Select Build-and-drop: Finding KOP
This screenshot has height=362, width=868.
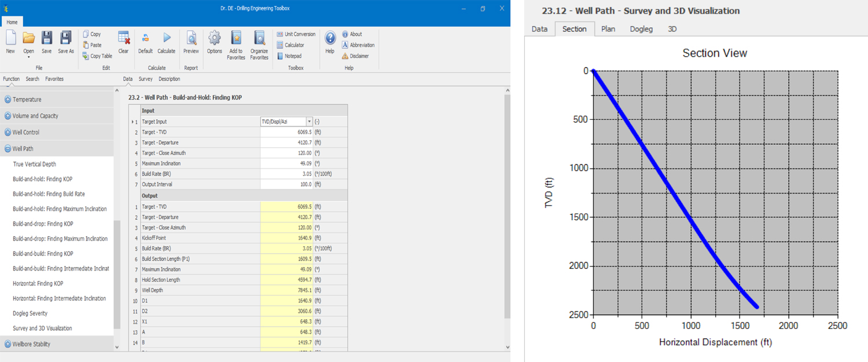point(43,224)
